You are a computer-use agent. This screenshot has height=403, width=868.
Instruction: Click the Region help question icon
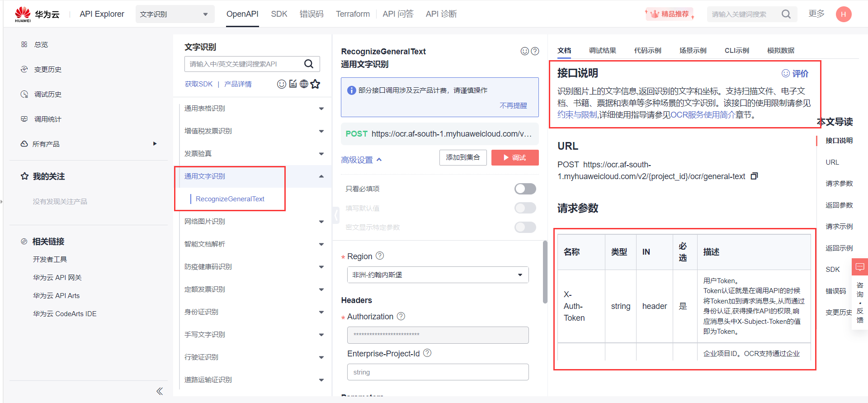(x=380, y=256)
